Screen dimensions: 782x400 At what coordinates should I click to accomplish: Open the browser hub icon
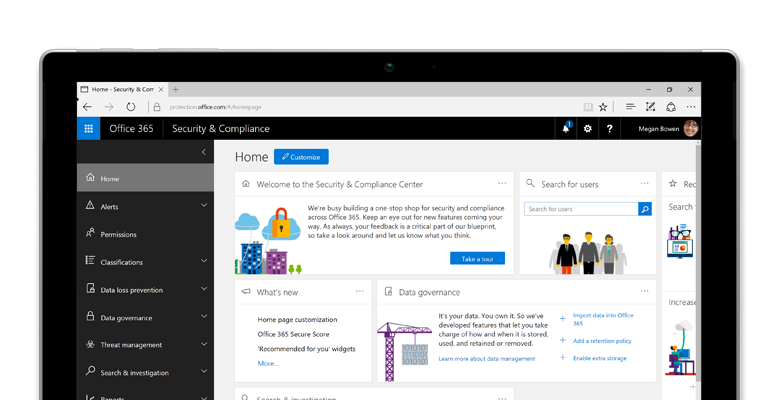[630, 107]
